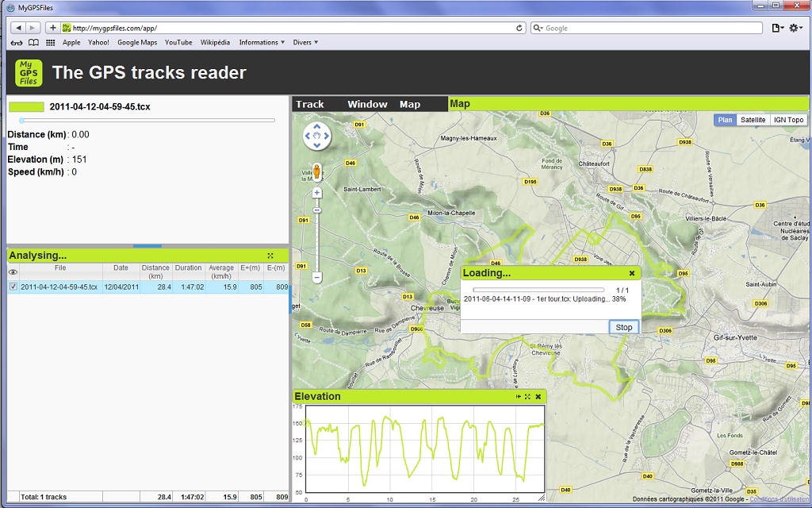This screenshot has width=812, height=508.
Task: Close the Loading dialog with X
Action: 632,273
